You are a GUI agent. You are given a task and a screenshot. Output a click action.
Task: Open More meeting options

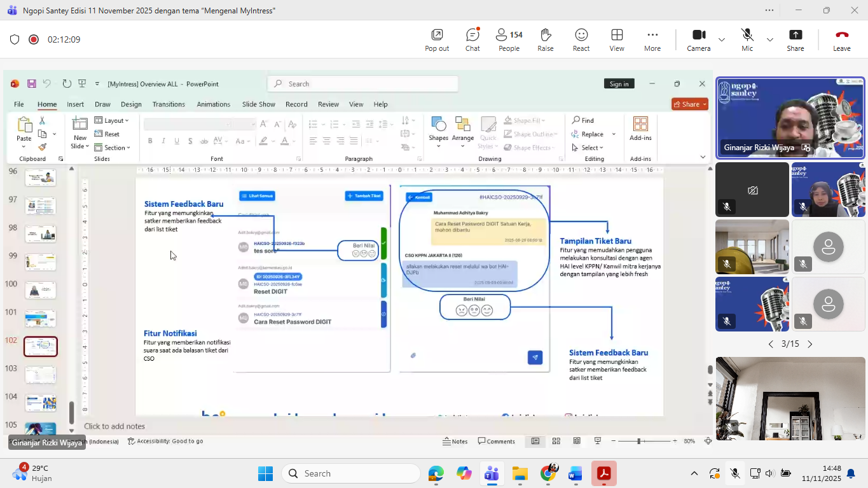click(x=652, y=39)
